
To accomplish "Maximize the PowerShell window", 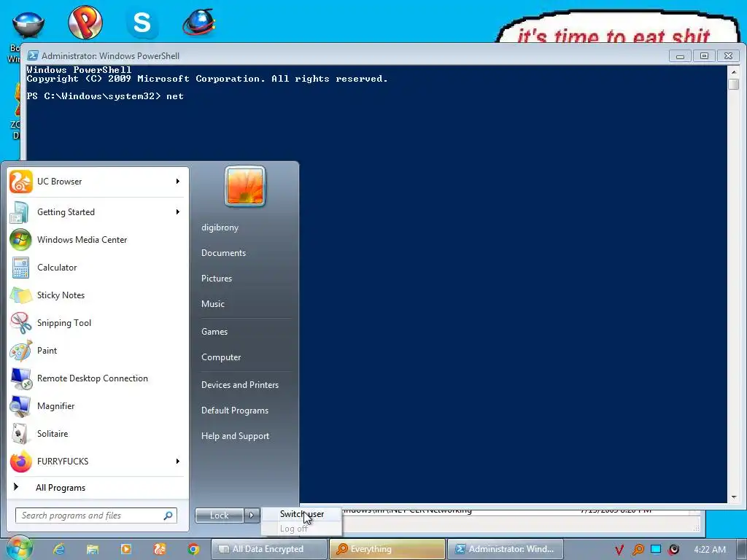I will click(704, 55).
